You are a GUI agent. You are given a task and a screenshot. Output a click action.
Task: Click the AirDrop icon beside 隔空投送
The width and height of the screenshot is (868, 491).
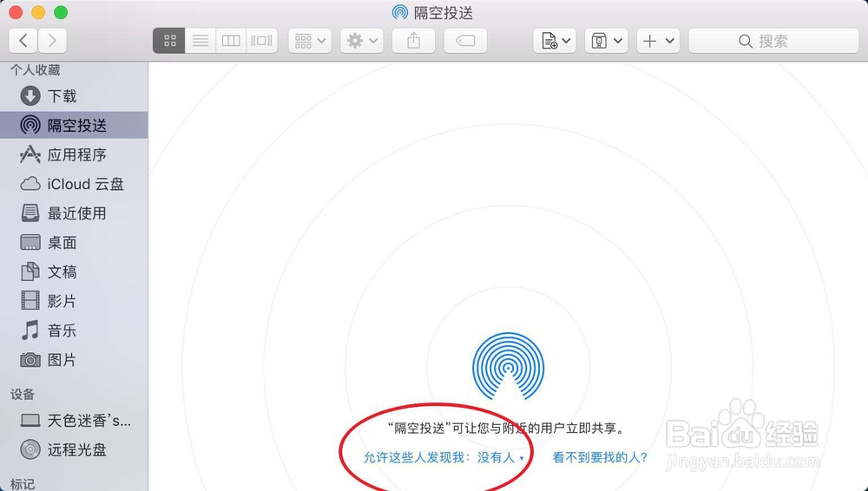[30, 125]
